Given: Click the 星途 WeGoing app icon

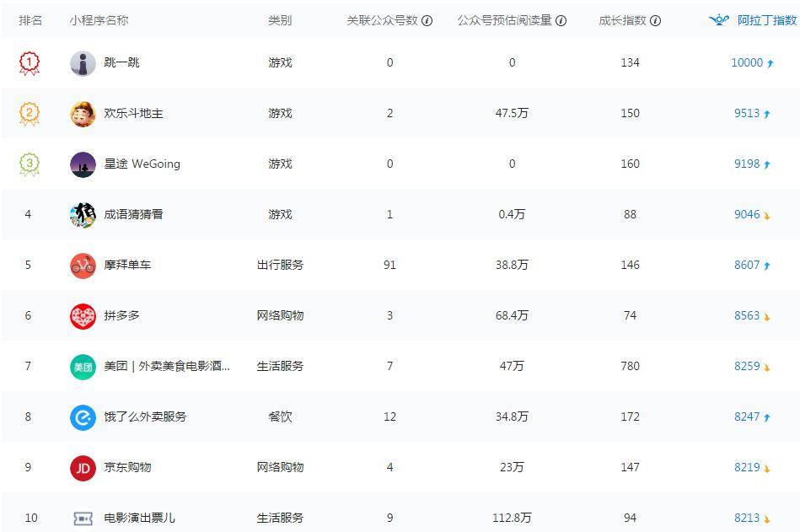Looking at the screenshot, I should (83, 164).
